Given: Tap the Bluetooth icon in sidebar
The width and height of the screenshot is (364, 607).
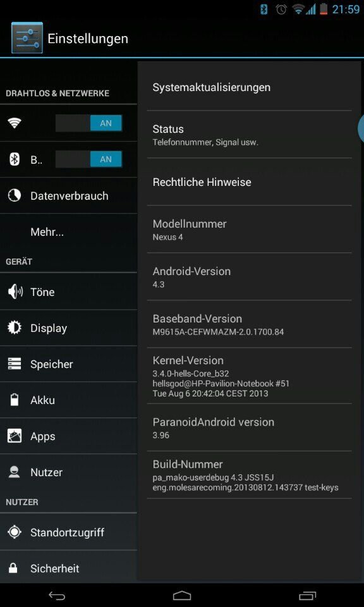Looking at the screenshot, I should point(15,159).
